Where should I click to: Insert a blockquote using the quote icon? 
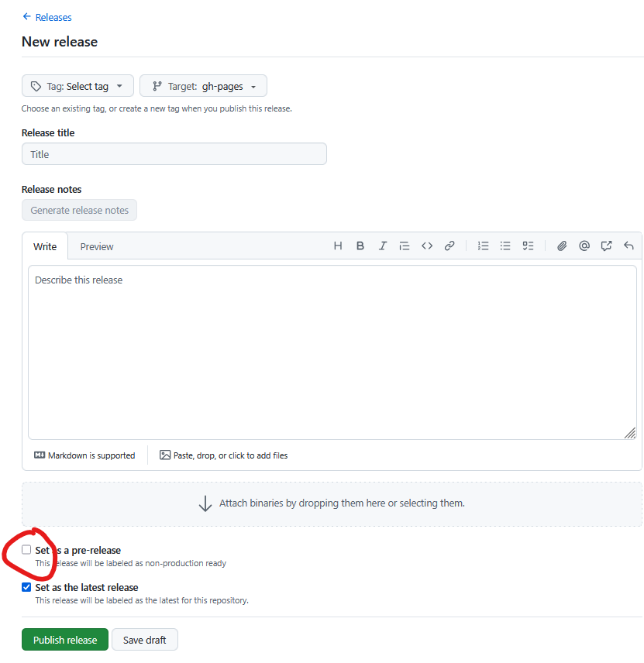[x=404, y=246]
